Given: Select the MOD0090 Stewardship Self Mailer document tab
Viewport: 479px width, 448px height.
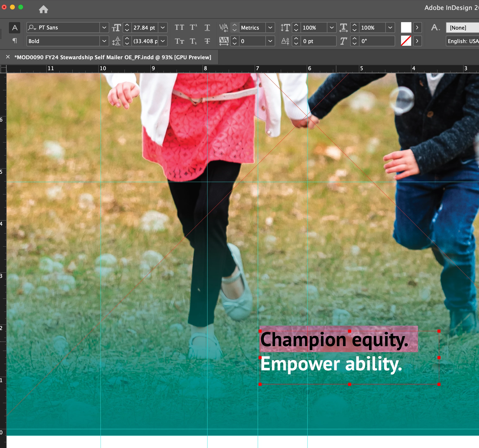Looking at the screenshot, I should (x=113, y=57).
